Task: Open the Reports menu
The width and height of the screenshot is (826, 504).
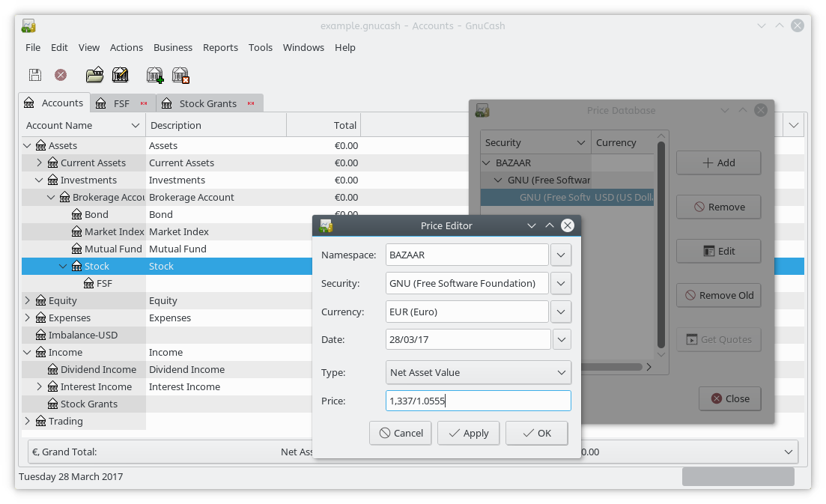Action: [220, 47]
